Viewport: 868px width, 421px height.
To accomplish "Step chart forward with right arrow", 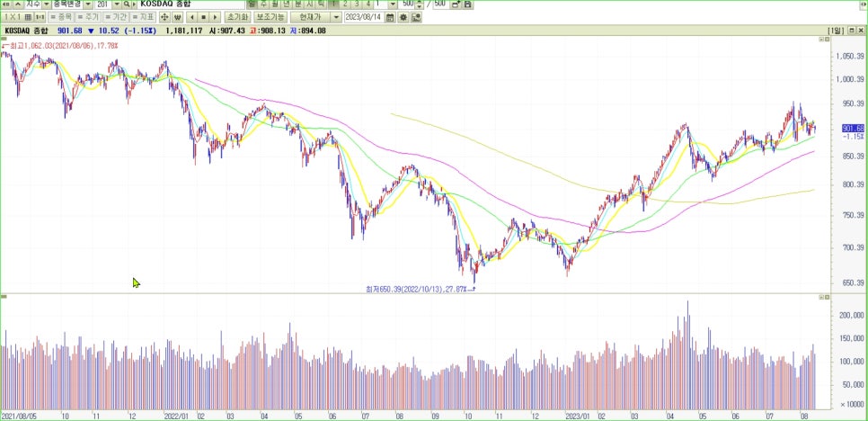I will [x=216, y=17].
